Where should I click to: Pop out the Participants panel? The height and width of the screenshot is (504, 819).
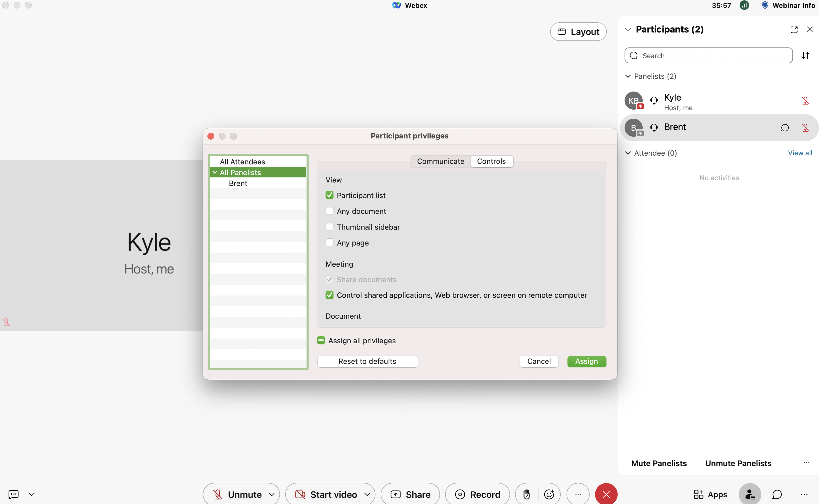point(794,30)
